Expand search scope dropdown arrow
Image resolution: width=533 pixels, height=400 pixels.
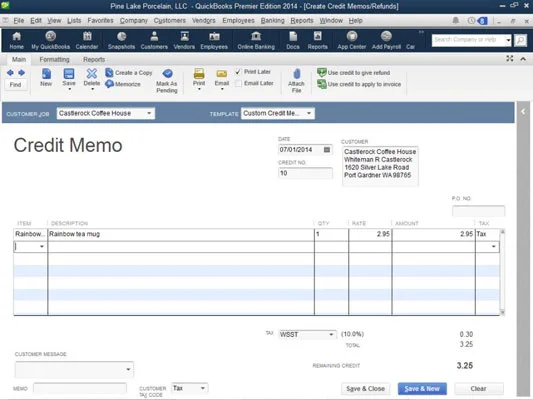coord(508,40)
